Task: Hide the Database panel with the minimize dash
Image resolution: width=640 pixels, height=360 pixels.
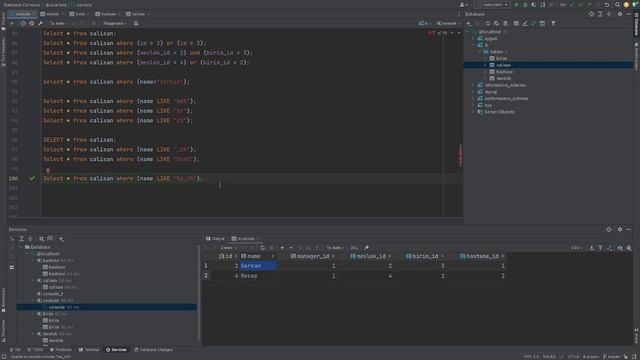Action: (629, 14)
